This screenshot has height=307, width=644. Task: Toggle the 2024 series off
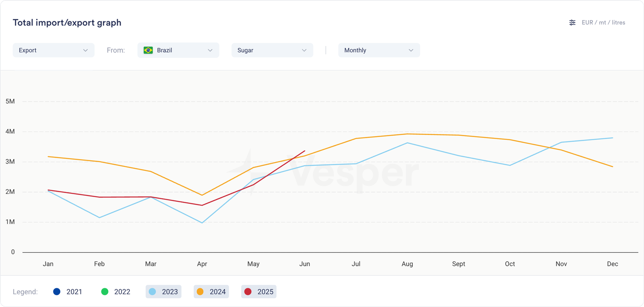coord(211,292)
